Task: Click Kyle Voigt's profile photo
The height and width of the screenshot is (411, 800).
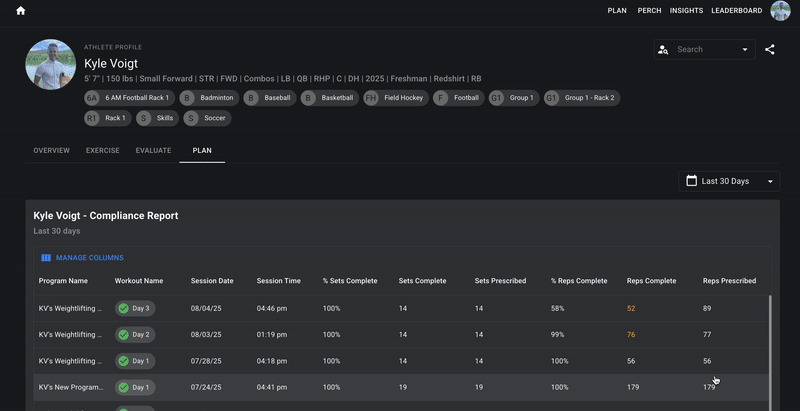Action: [51, 64]
